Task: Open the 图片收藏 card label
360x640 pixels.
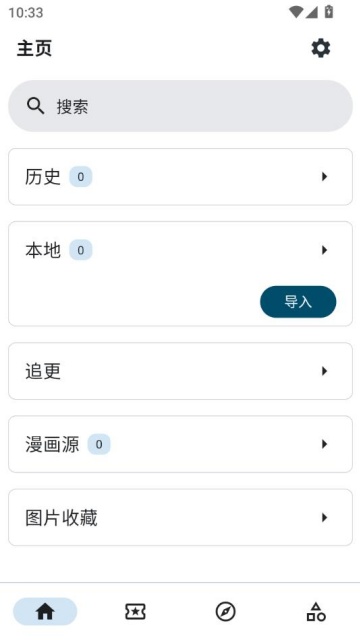Action: (61, 518)
